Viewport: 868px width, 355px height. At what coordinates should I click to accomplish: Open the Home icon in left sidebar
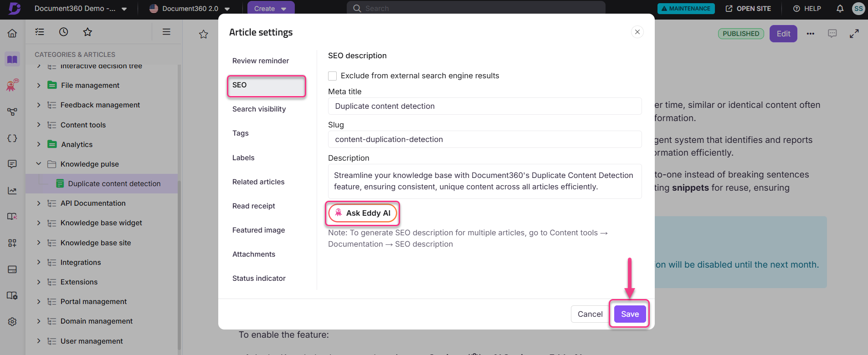coord(12,33)
